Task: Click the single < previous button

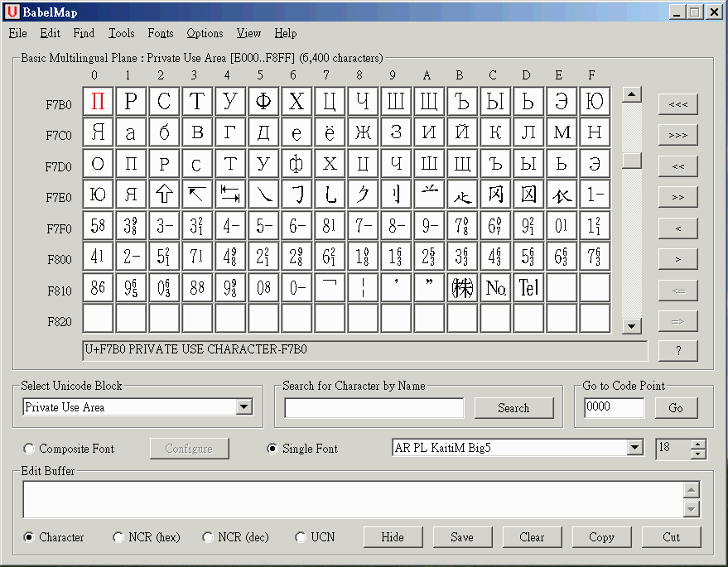Action: point(677,228)
